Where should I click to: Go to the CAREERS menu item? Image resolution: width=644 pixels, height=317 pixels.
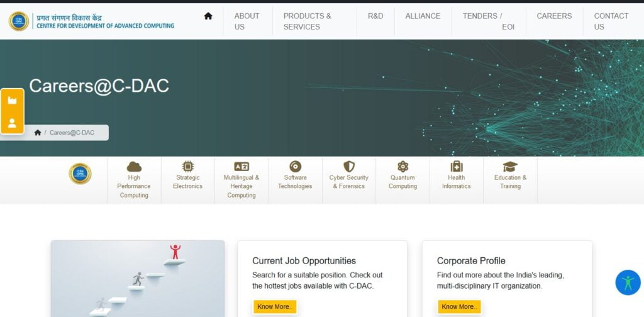coord(554,16)
